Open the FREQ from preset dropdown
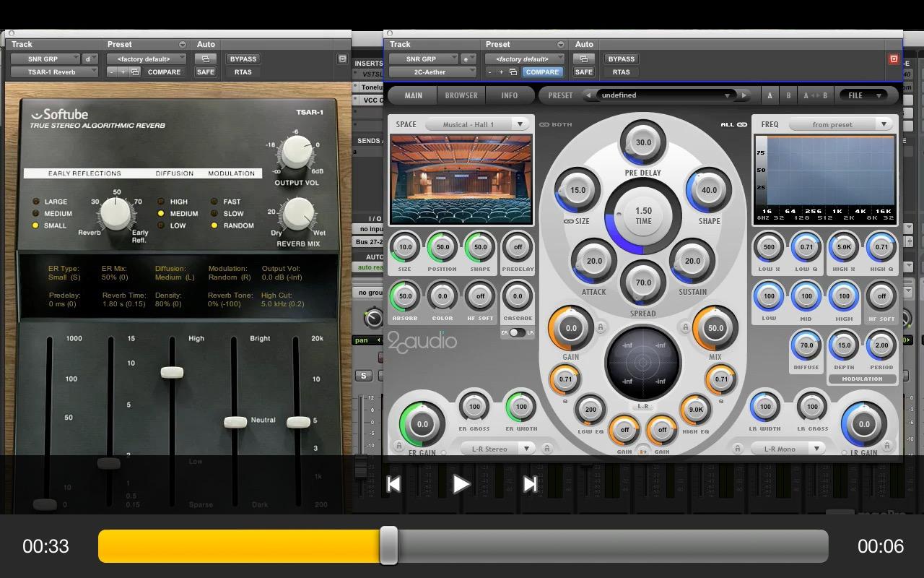The height and width of the screenshot is (578, 924). pyautogui.click(x=842, y=124)
